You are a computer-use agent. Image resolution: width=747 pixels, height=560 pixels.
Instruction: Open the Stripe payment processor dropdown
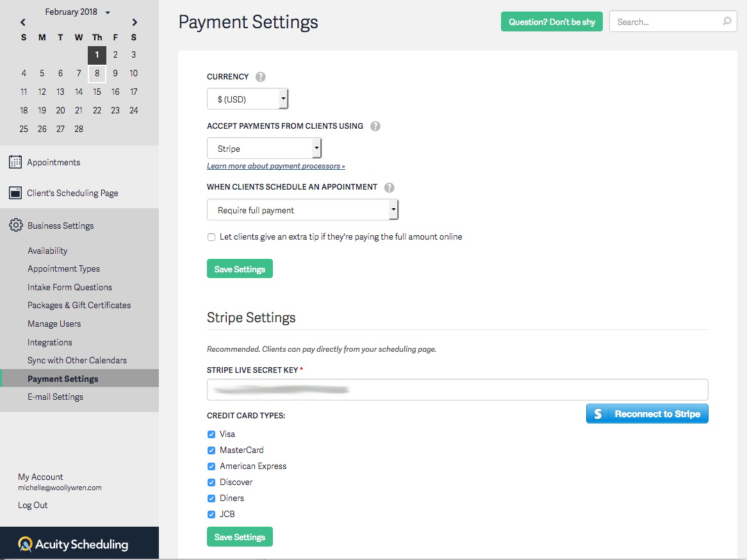pyautogui.click(x=264, y=149)
